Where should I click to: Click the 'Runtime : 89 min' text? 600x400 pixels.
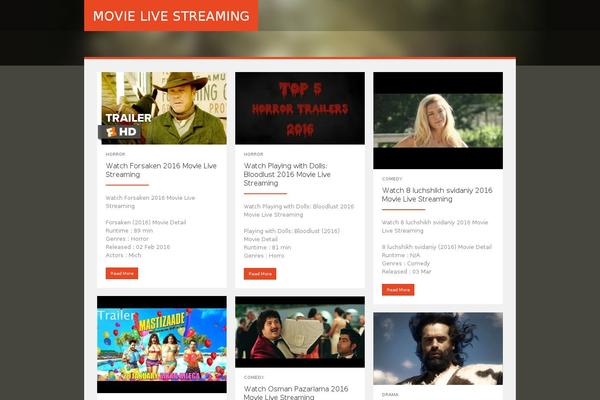129,230
